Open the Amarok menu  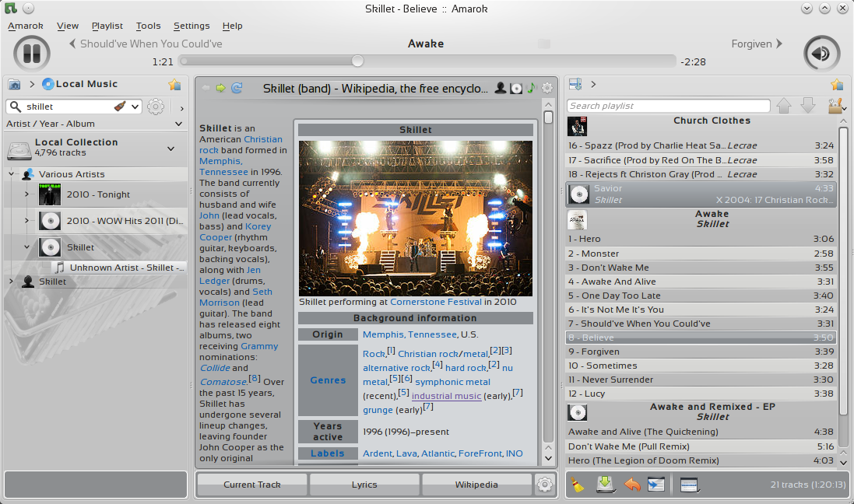pos(26,26)
